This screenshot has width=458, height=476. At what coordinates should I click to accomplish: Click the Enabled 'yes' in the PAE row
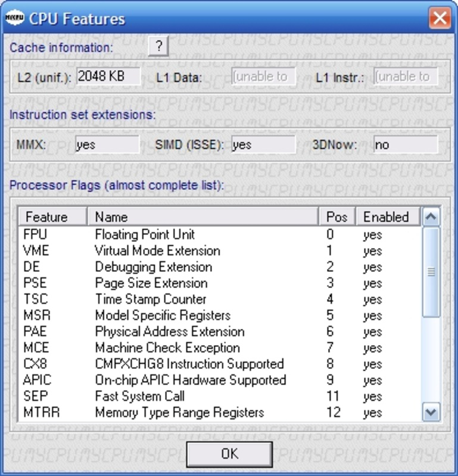point(373,332)
